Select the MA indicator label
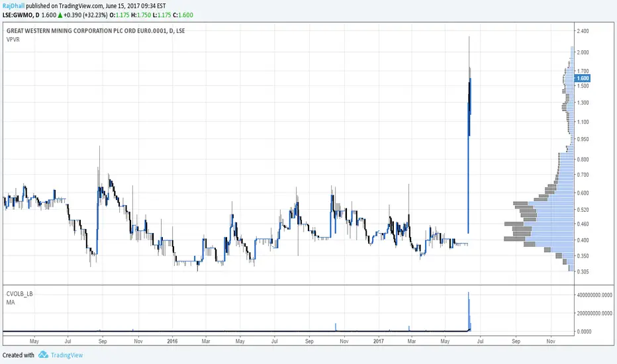This screenshot has height=364, width=617. coord(11,302)
